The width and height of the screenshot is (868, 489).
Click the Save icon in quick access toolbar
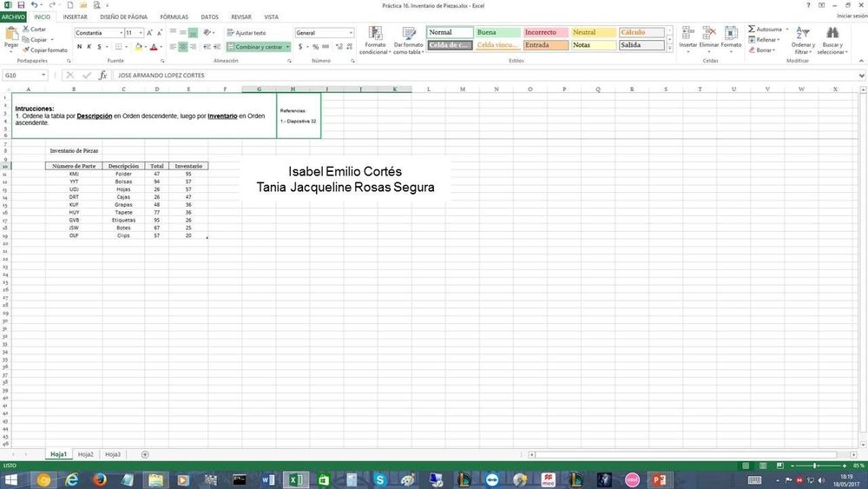21,5
